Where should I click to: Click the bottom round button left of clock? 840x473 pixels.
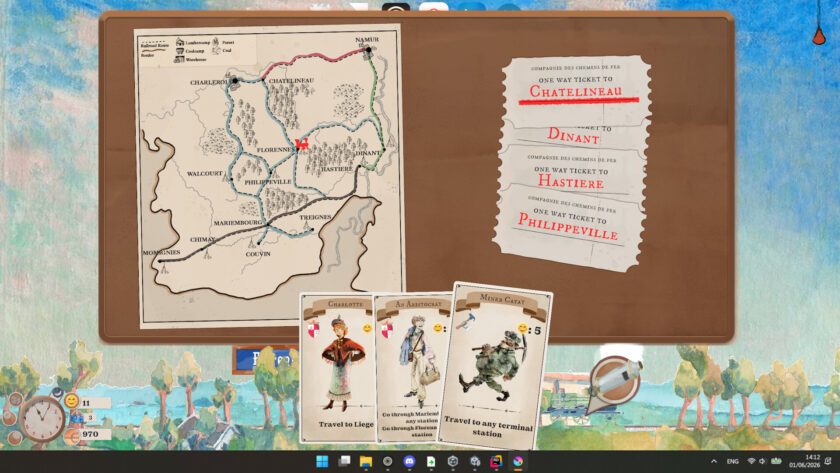pyautogui.click(x=16, y=437)
